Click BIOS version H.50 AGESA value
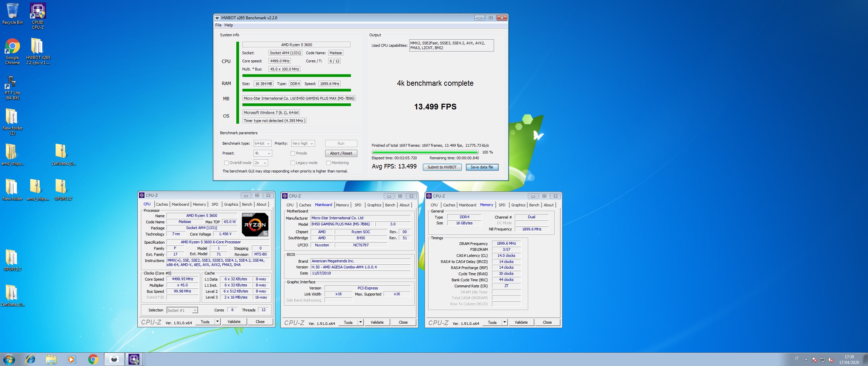The width and height of the screenshot is (868, 366). point(360,267)
